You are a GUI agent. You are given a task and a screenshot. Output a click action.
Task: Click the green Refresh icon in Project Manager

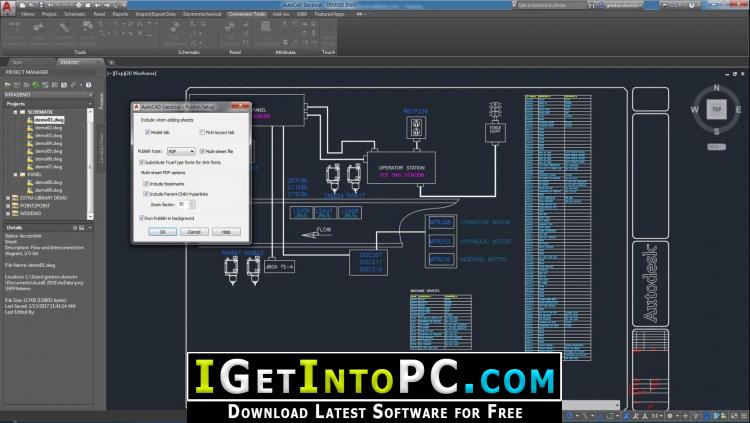tap(36, 85)
